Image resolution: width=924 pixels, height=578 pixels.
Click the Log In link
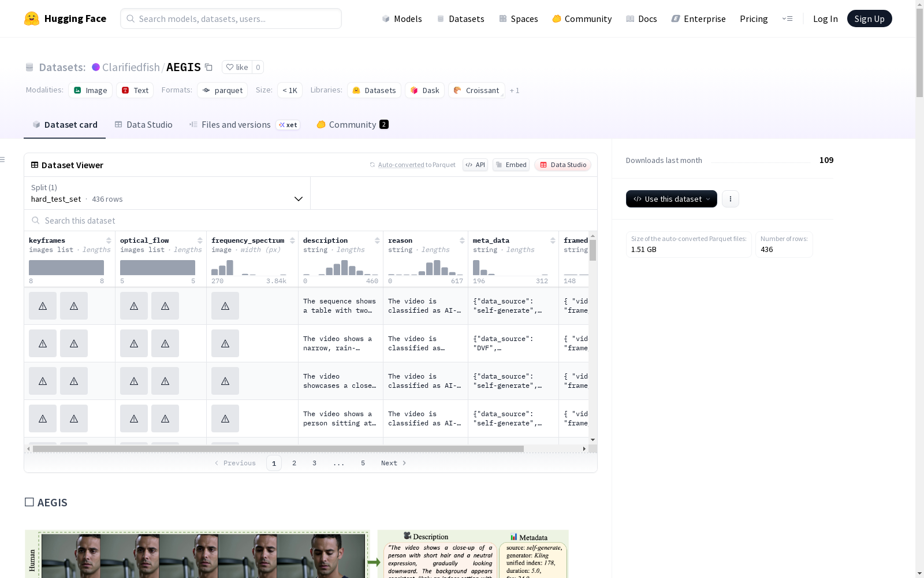825,18
